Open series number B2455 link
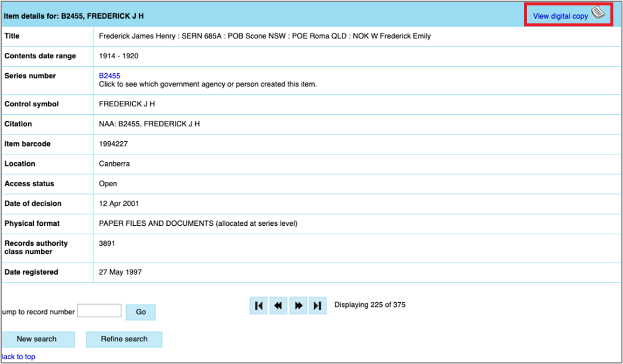The image size is (623, 364). pos(109,76)
